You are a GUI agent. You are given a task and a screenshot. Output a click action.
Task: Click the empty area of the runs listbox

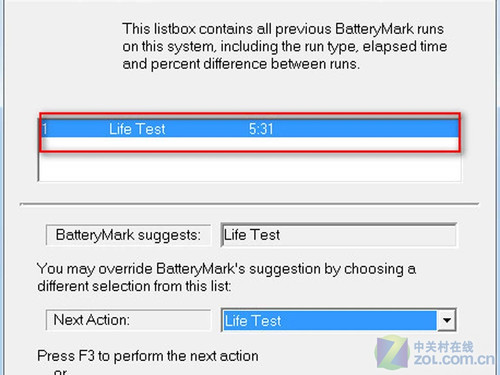[250, 167]
